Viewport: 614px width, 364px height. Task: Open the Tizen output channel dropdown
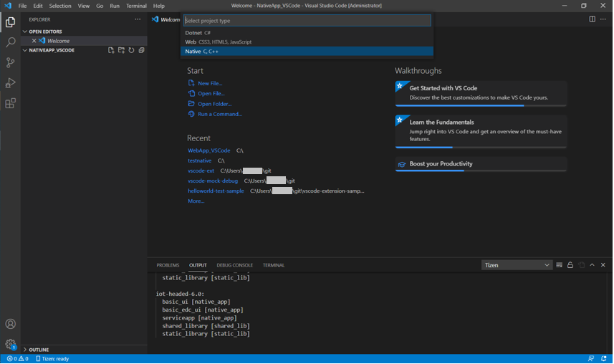517,265
